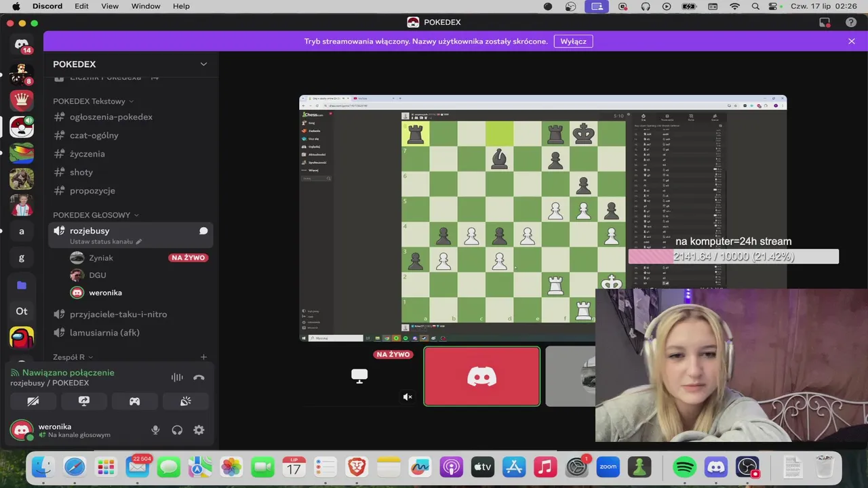Launch Zoom from the dock
This screenshot has height=488, width=868.
pyautogui.click(x=608, y=466)
